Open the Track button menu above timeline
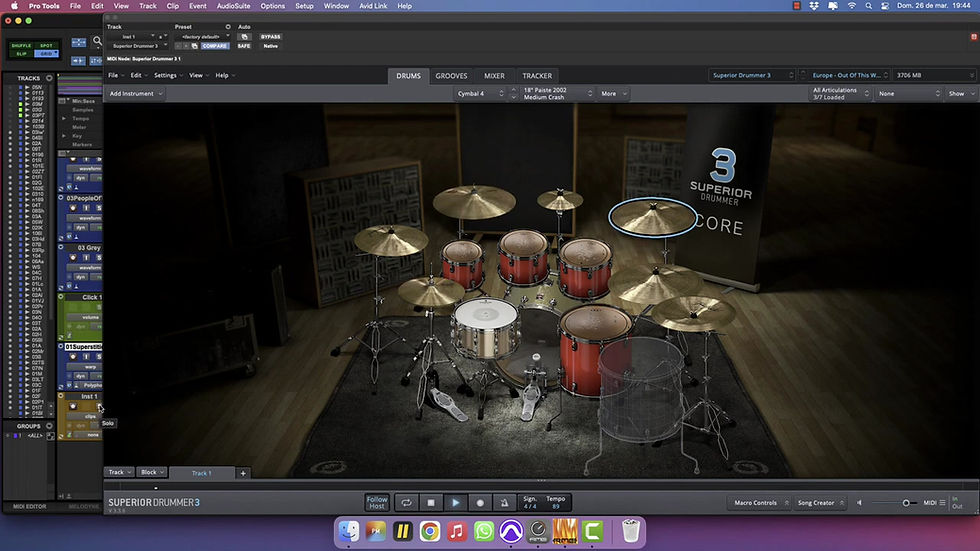This screenshot has height=551, width=980. 119,472
